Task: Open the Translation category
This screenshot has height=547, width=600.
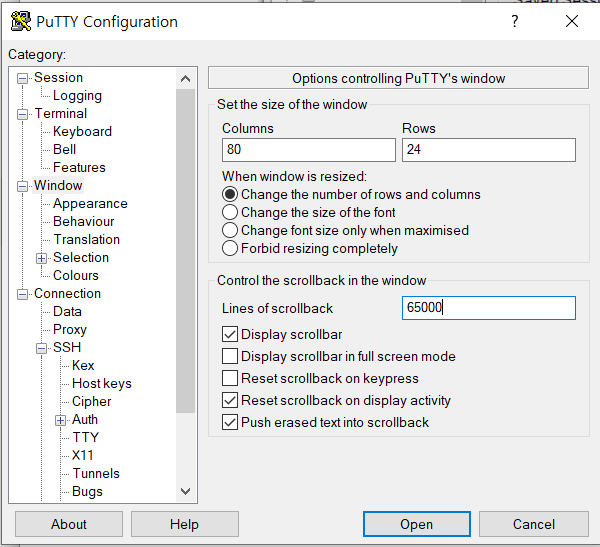Action: point(86,239)
